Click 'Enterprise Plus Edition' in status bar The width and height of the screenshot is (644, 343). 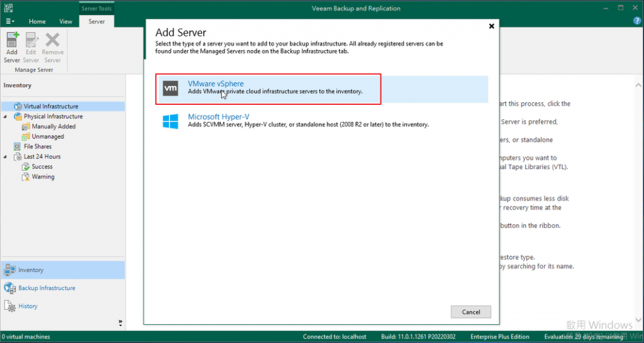[x=500, y=337]
